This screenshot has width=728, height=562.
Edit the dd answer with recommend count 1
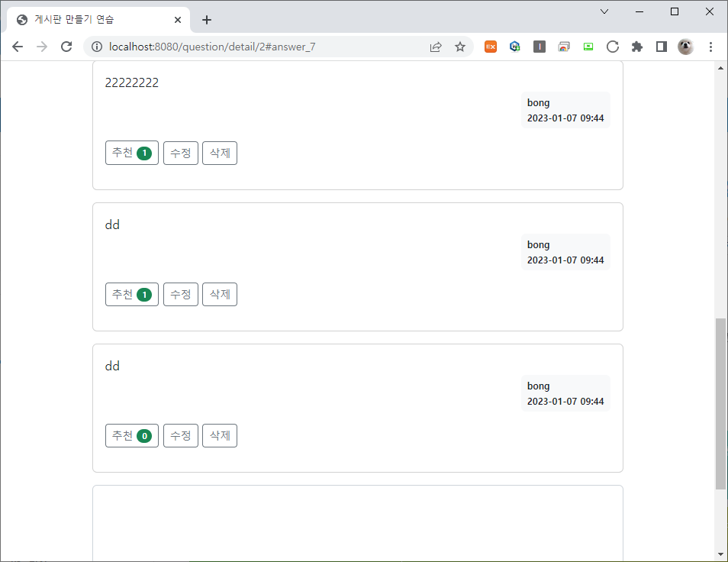click(x=181, y=295)
